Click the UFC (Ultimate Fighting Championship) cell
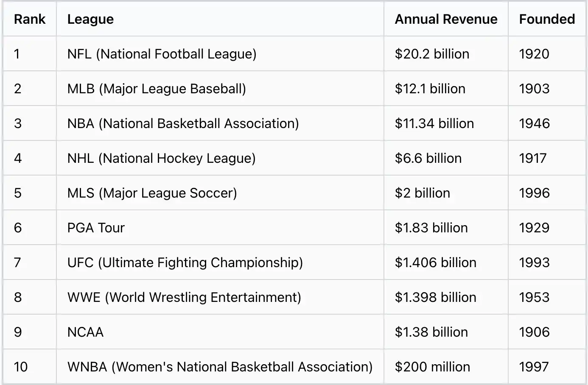588x385 pixels. point(185,263)
